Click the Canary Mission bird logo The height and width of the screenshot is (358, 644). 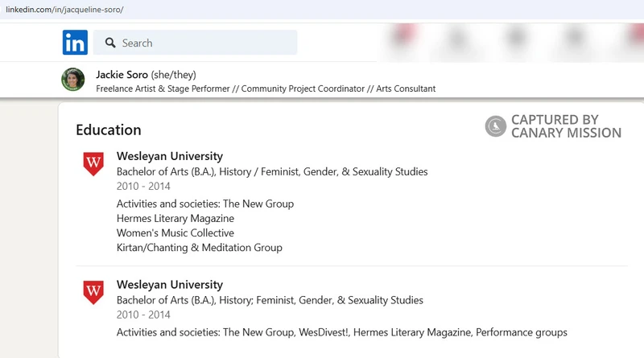coord(496,126)
